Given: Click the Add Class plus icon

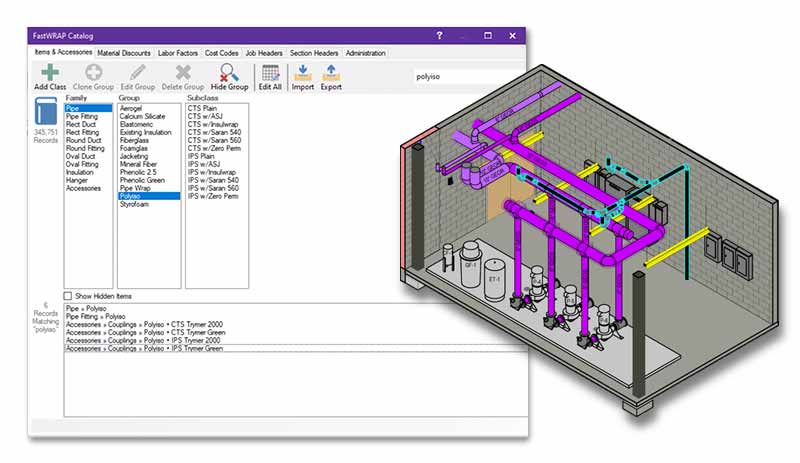Looking at the screenshot, I should click(50, 72).
